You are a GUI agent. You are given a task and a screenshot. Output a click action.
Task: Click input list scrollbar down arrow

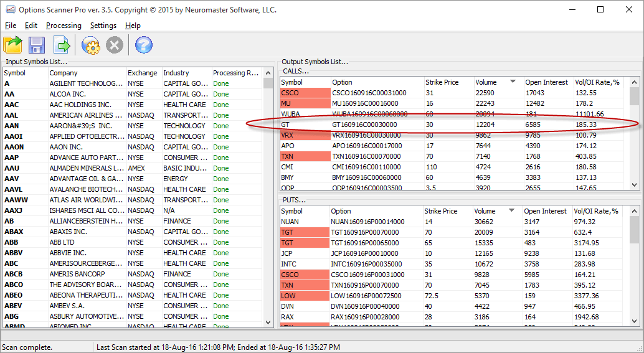pos(268,322)
